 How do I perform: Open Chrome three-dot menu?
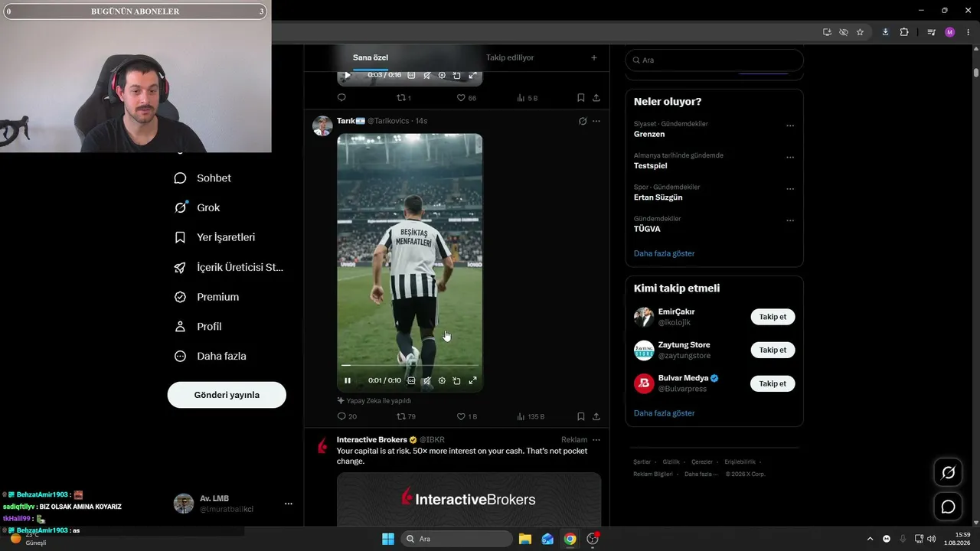pos(969,32)
